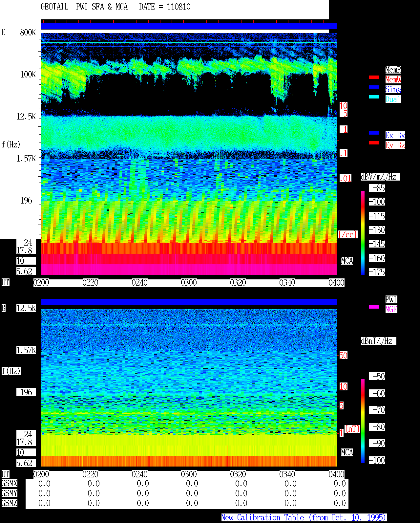Click the dBnT/√Hz color scale bar
The height and width of the screenshot is (523, 420).
coord(363,421)
